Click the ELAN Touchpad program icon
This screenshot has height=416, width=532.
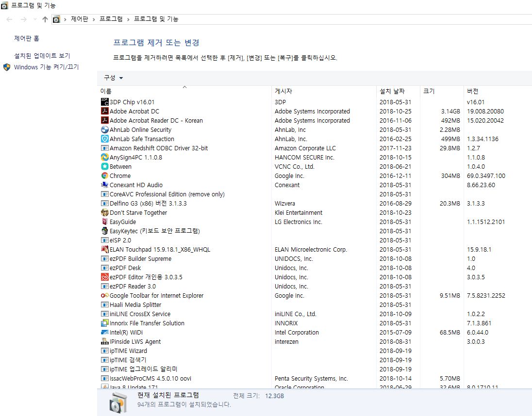[x=104, y=250]
